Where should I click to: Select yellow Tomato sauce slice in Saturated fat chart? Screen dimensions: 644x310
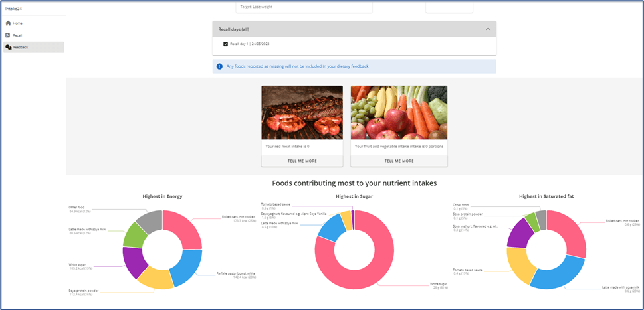[x=520, y=264]
